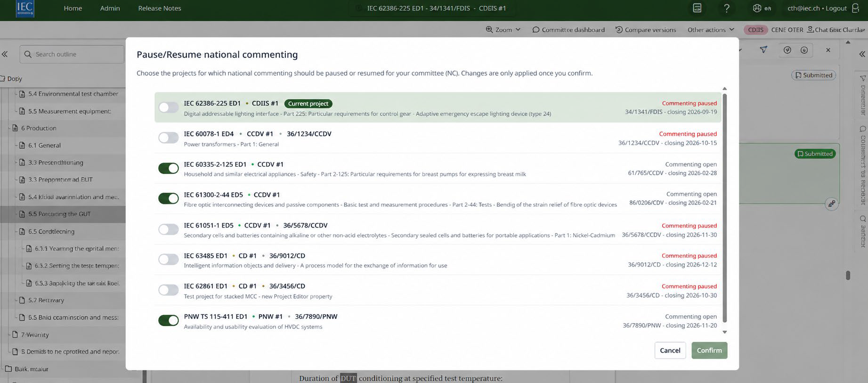Viewport: 868px width, 383px height.
Task: Go to the Home menu
Action: (73, 8)
